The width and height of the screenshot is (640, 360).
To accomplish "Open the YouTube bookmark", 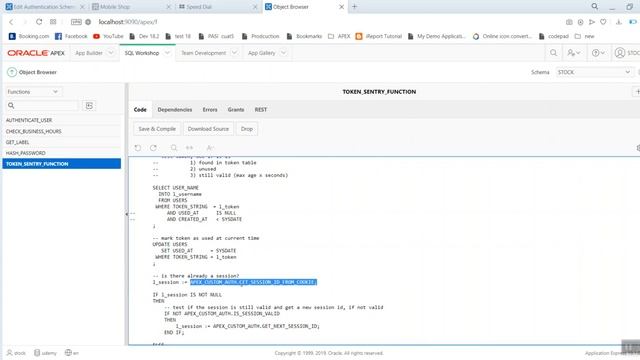I will tap(108, 36).
